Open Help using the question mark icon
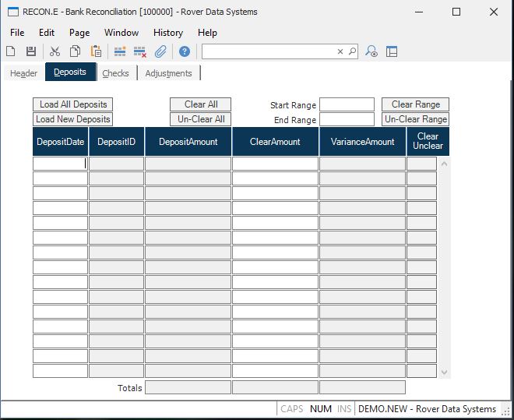 (x=185, y=51)
